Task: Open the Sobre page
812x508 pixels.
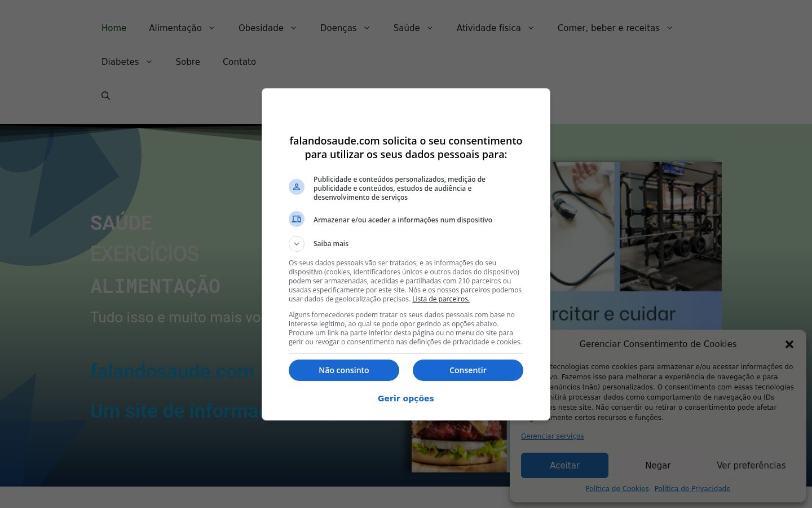Action: point(188,62)
